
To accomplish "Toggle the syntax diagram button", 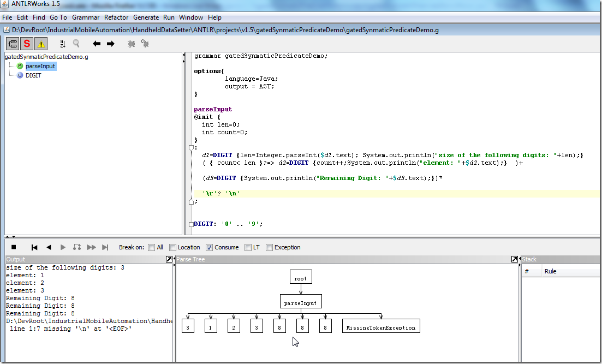I will click(13, 44).
